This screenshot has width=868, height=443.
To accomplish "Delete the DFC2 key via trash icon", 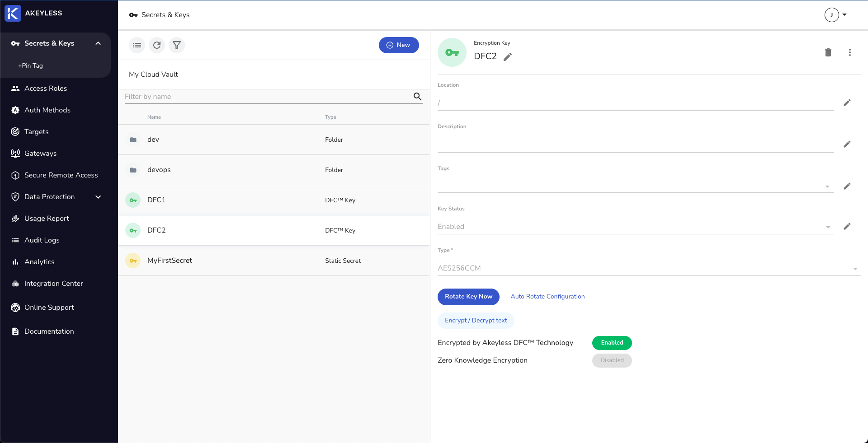I will pos(828,52).
